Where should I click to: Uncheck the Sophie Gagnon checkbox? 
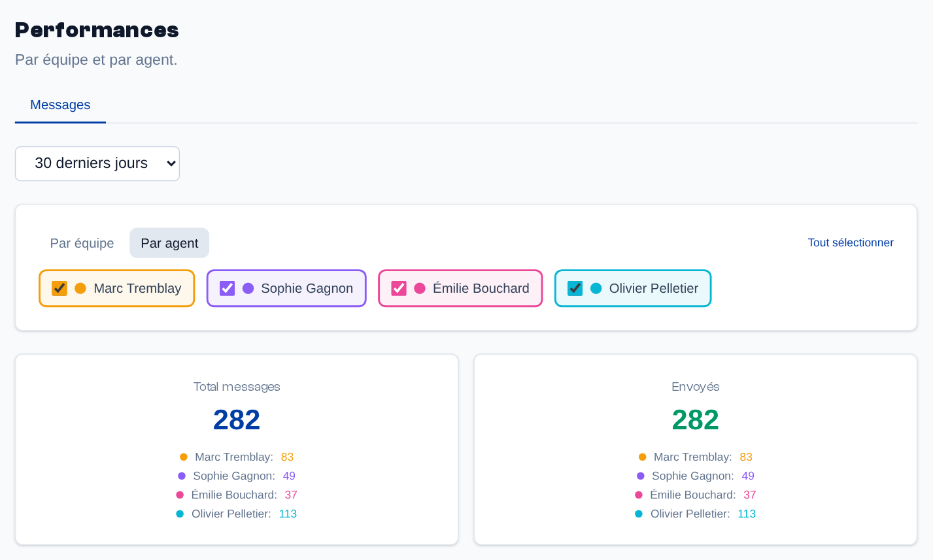tap(227, 288)
